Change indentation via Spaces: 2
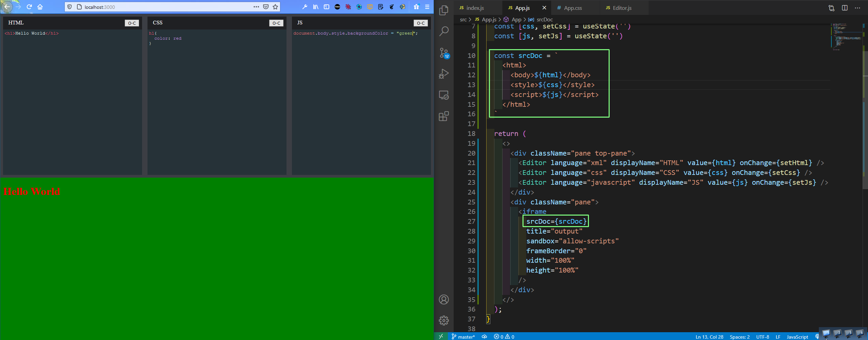The height and width of the screenshot is (340, 868). tap(739, 337)
